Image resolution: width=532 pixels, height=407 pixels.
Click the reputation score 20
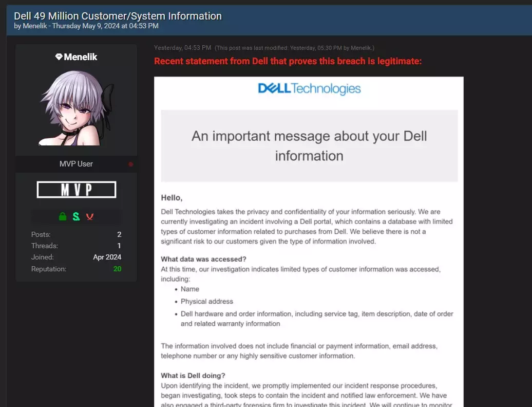[x=117, y=269]
